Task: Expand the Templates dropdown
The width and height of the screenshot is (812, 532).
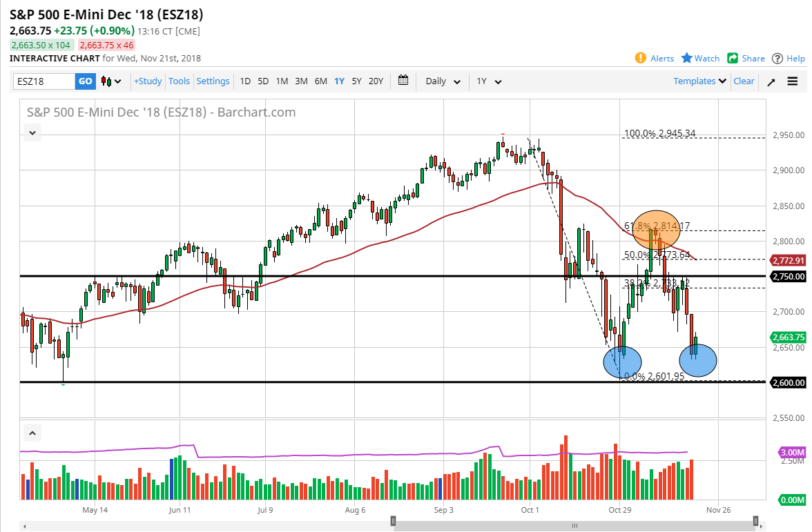Action: pos(699,81)
